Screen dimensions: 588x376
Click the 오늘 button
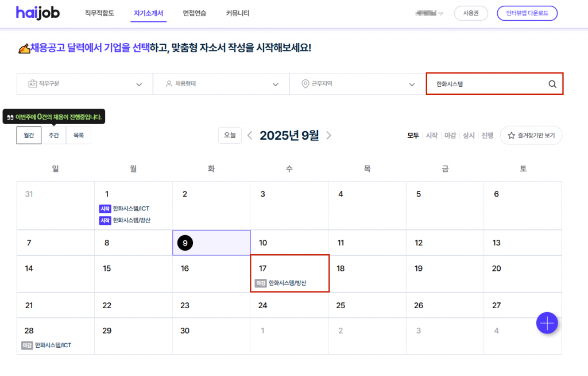230,136
